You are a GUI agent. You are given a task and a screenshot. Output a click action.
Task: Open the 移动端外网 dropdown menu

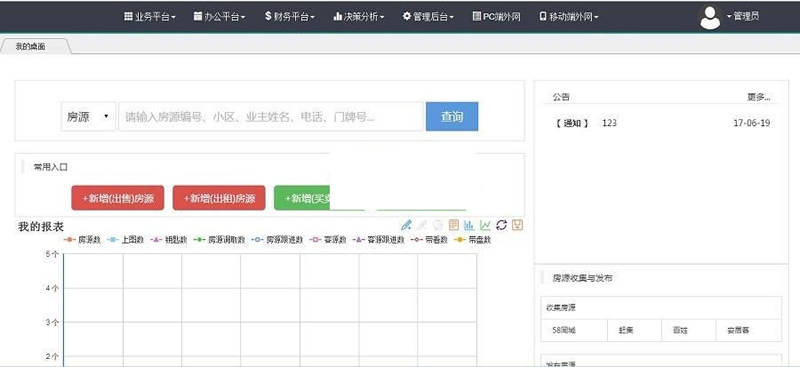[569, 16]
